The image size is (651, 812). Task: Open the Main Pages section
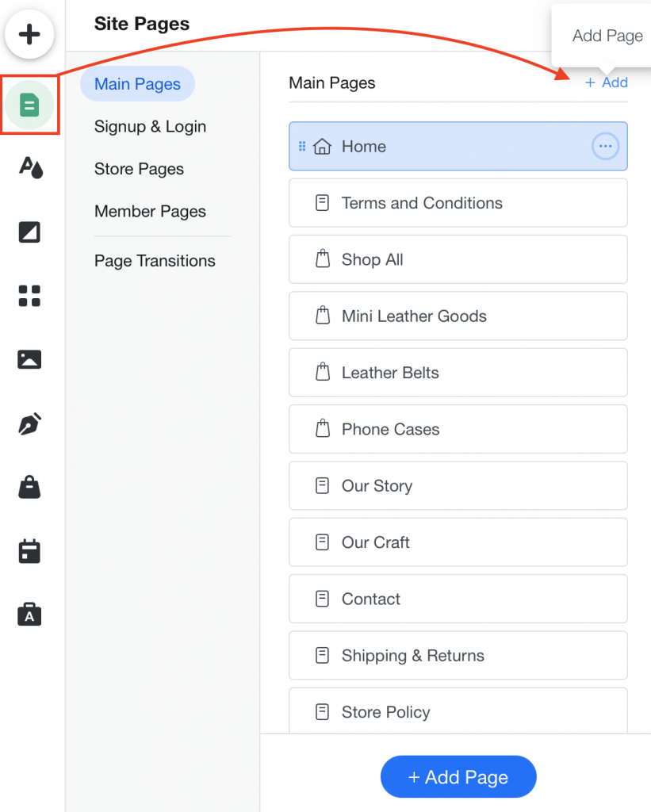(137, 83)
